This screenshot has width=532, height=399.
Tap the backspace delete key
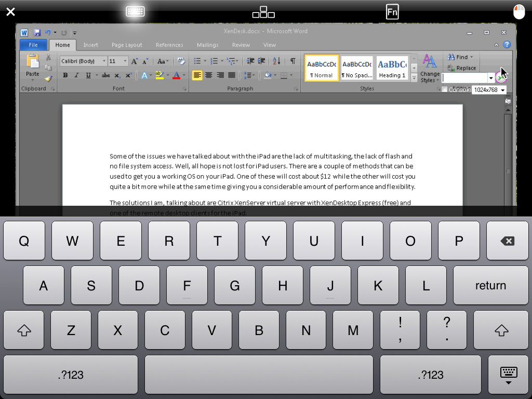tap(507, 241)
